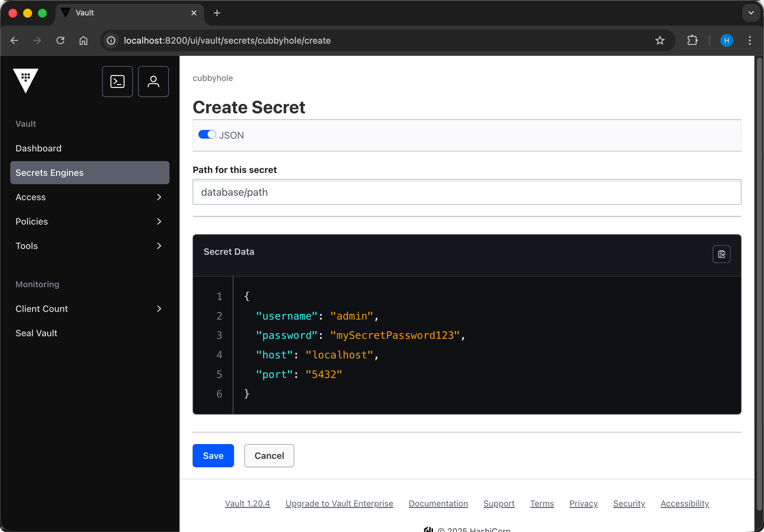Cancel secret creation
764x532 pixels.
[269, 456]
